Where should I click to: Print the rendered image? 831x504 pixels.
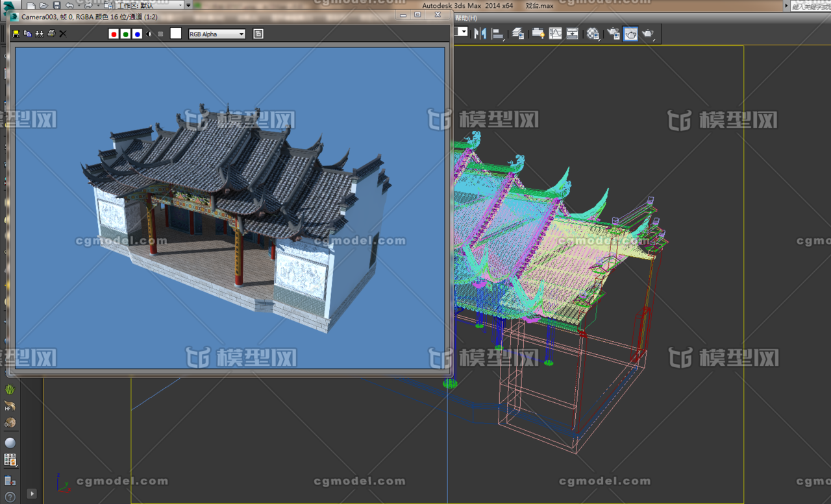pos(51,34)
